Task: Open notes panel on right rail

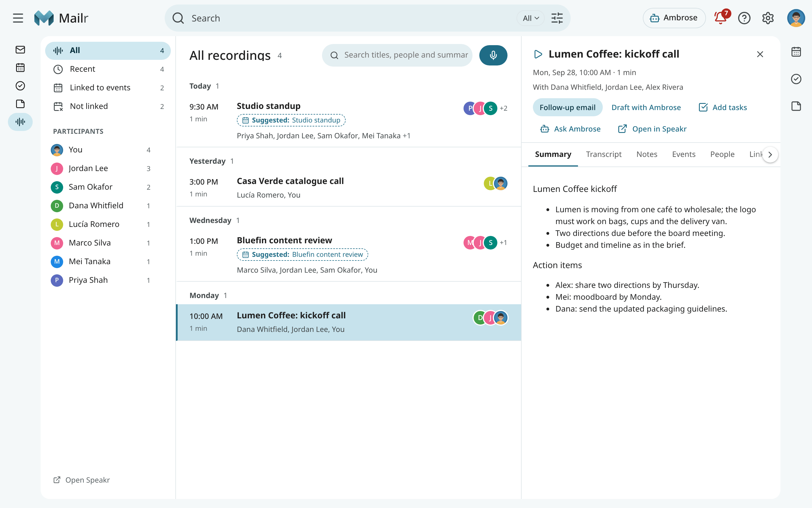Action: coord(796,106)
